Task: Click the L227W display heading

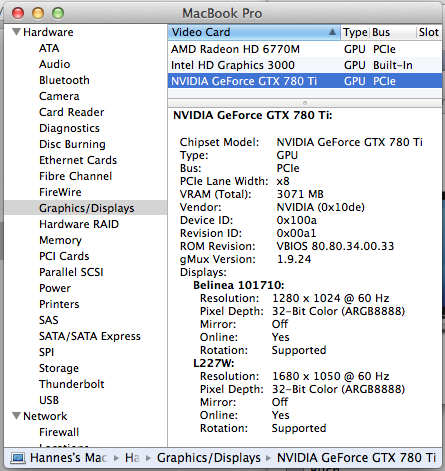Action: point(214,363)
